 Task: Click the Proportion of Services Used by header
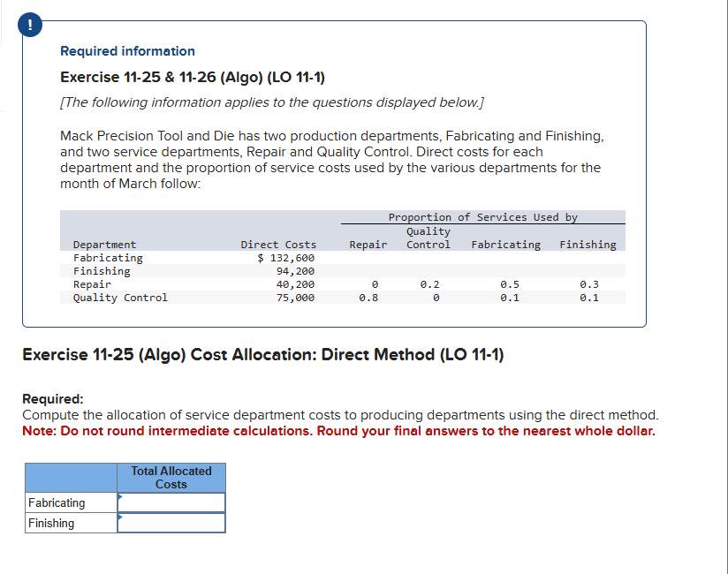pyautogui.click(x=482, y=216)
